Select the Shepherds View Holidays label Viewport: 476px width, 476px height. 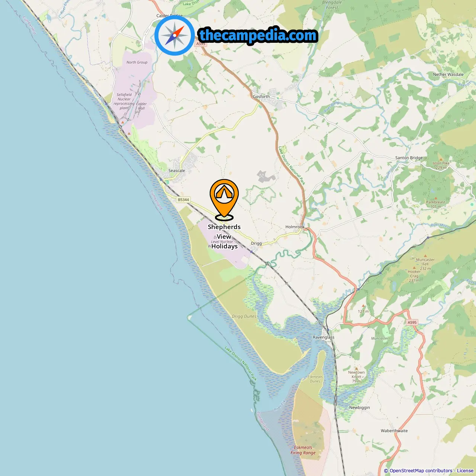click(x=224, y=237)
